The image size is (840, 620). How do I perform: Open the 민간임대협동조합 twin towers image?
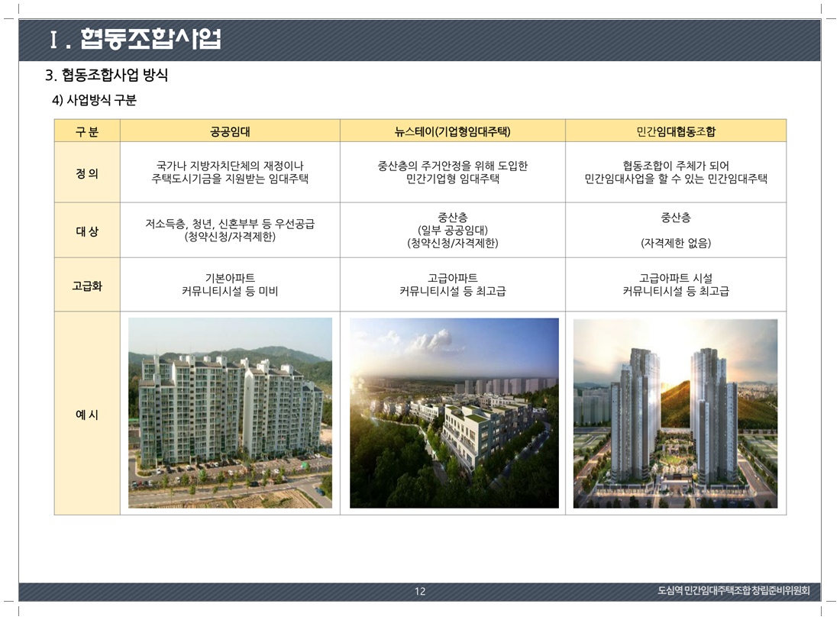(x=676, y=413)
